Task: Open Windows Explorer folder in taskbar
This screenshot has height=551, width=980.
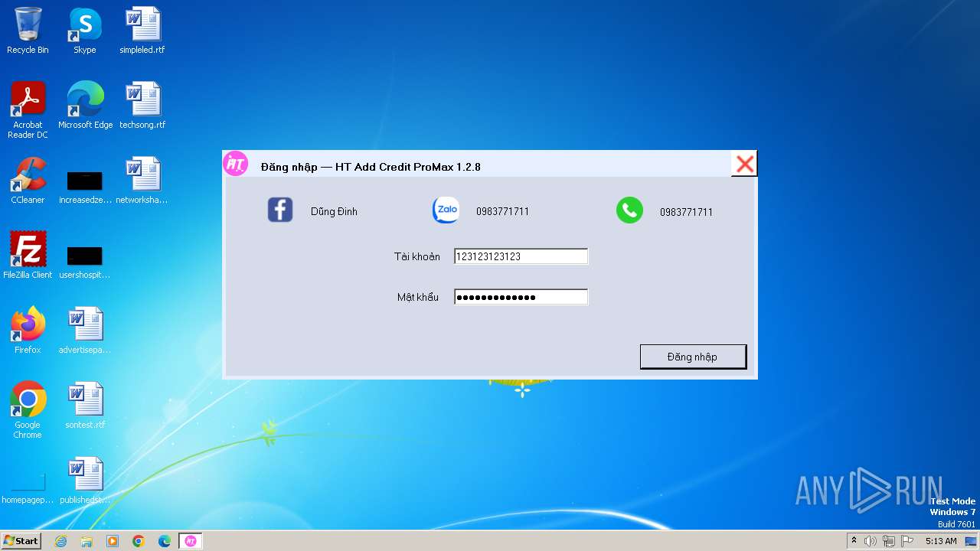Action: coord(87,541)
